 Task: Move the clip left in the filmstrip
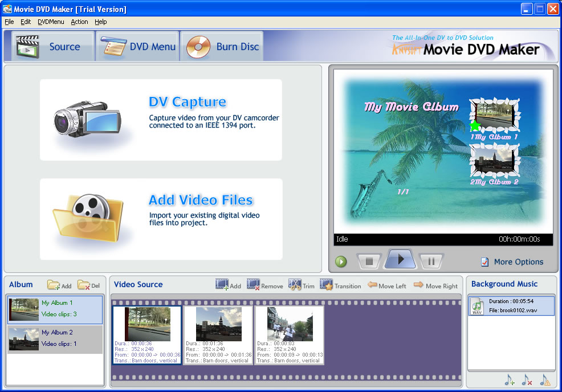click(x=387, y=285)
